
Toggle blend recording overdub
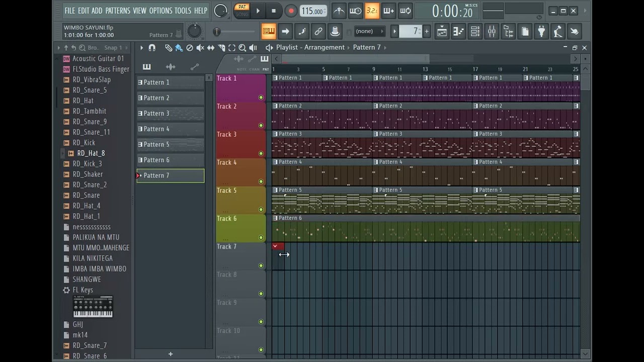(x=388, y=11)
